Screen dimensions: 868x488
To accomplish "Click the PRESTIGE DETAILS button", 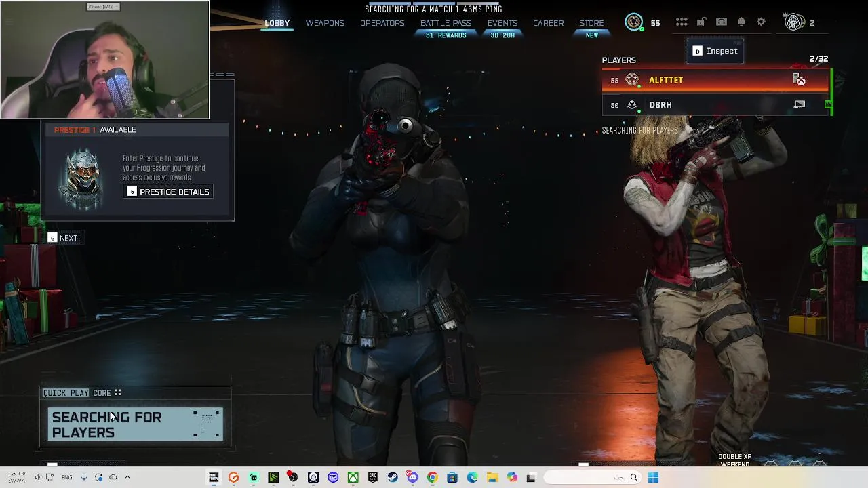I will point(167,192).
